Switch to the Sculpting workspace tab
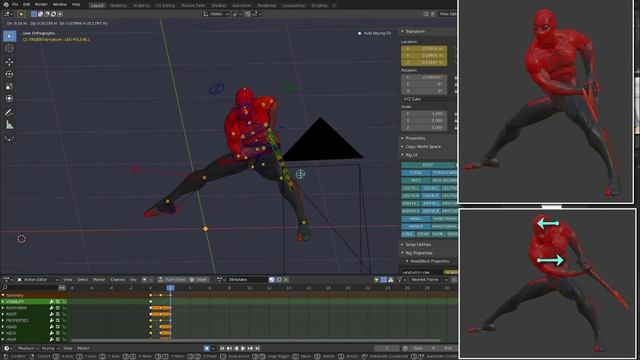The width and height of the screenshot is (640, 360). (x=141, y=6)
